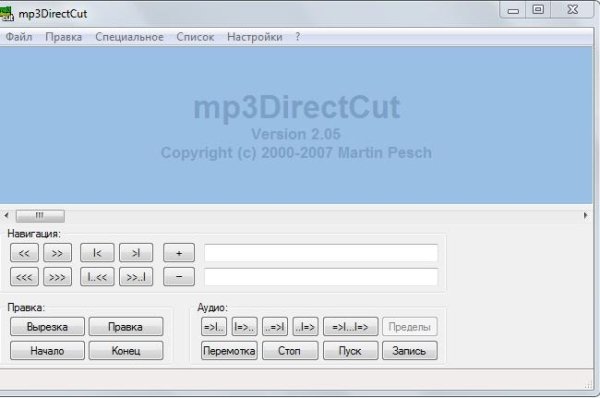Minimize the mp3DirectCut window

(x=513, y=10)
